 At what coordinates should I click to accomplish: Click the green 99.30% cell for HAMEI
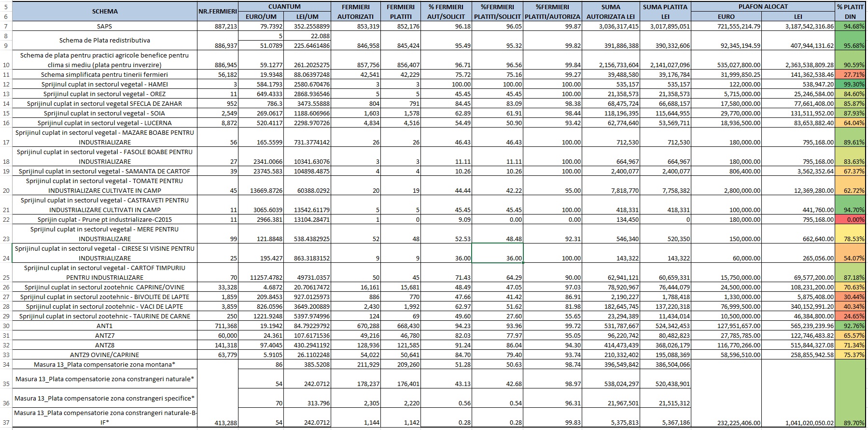(851, 85)
